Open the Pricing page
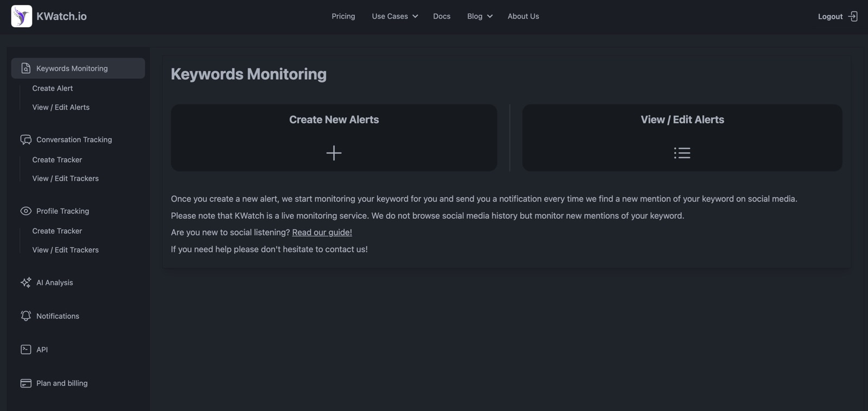 (x=343, y=16)
